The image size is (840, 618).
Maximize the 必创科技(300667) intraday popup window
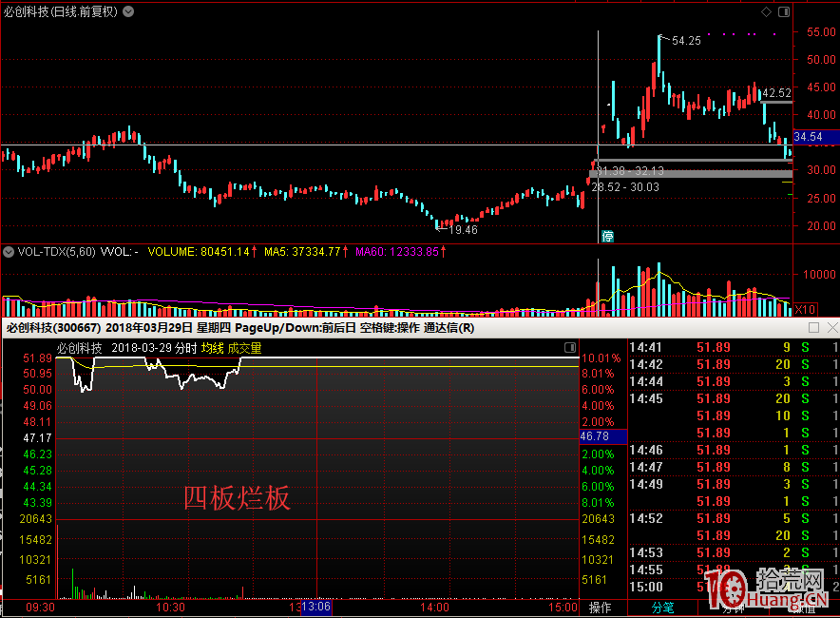[813, 327]
